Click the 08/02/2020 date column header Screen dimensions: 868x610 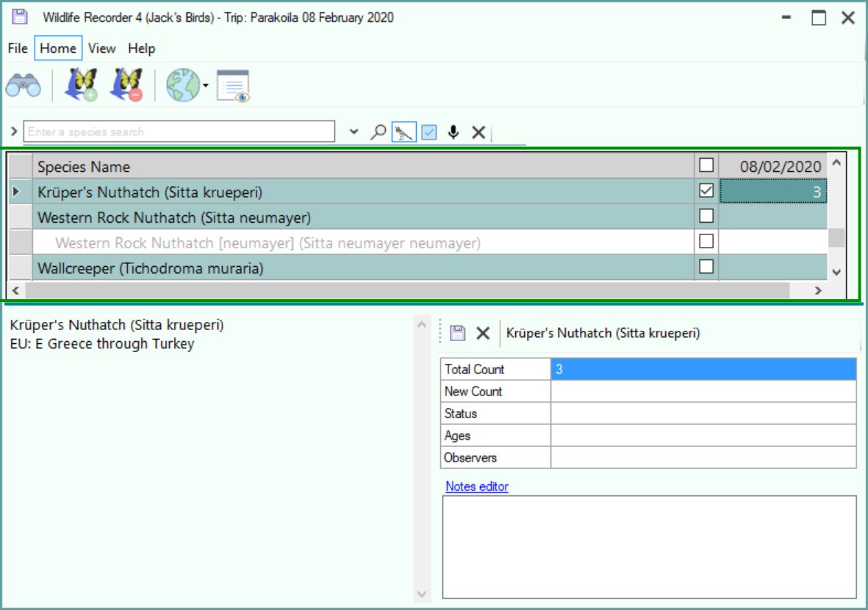(x=772, y=166)
